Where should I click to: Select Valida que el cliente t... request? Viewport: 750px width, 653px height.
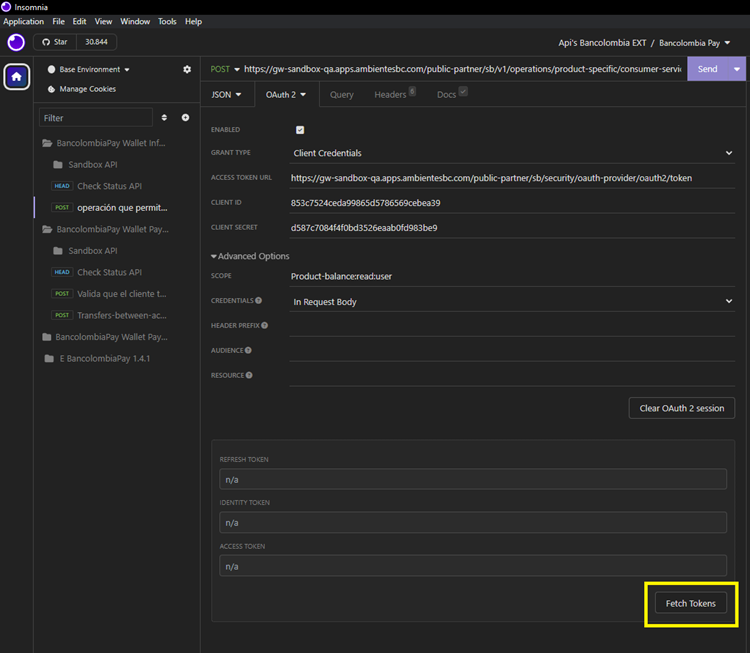[x=109, y=294]
